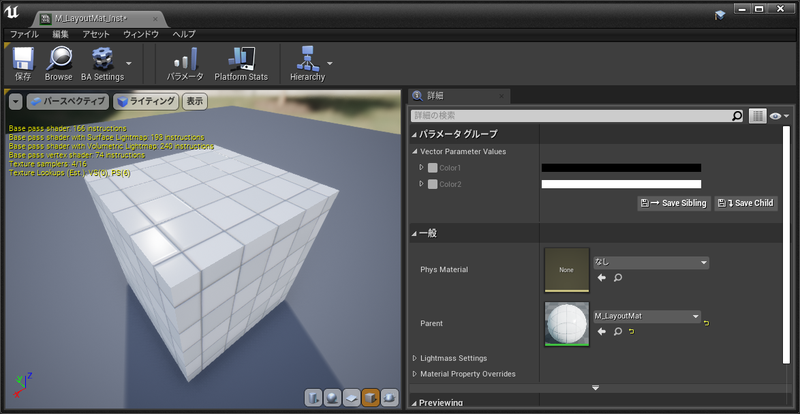
Task: Click the Save Child button
Action: click(x=746, y=203)
